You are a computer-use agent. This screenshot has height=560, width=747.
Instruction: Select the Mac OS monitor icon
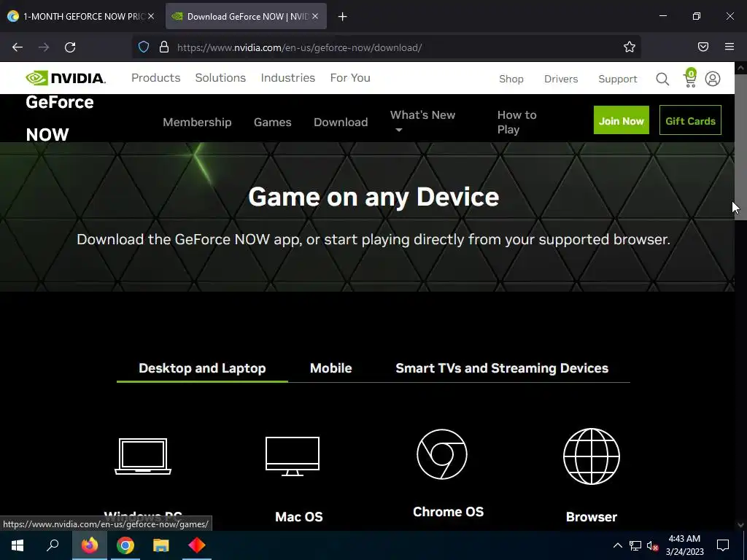click(x=293, y=456)
